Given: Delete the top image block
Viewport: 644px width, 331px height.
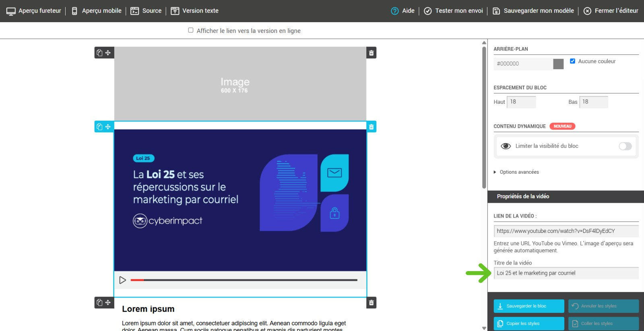Looking at the screenshot, I should coord(371,53).
